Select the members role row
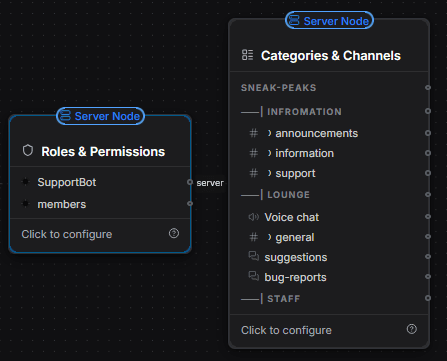The width and height of the screenshot is (447, 361). pos(100,204)
